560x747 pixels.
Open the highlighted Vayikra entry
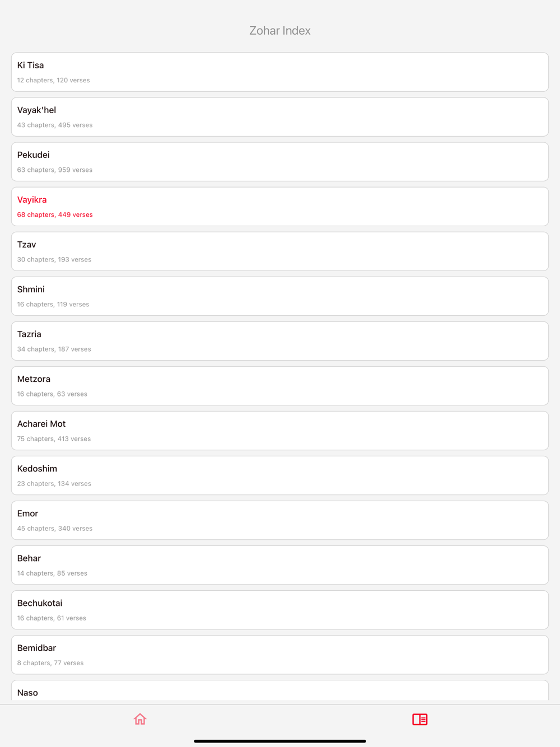pyautogui.click(x=280, y=207)
